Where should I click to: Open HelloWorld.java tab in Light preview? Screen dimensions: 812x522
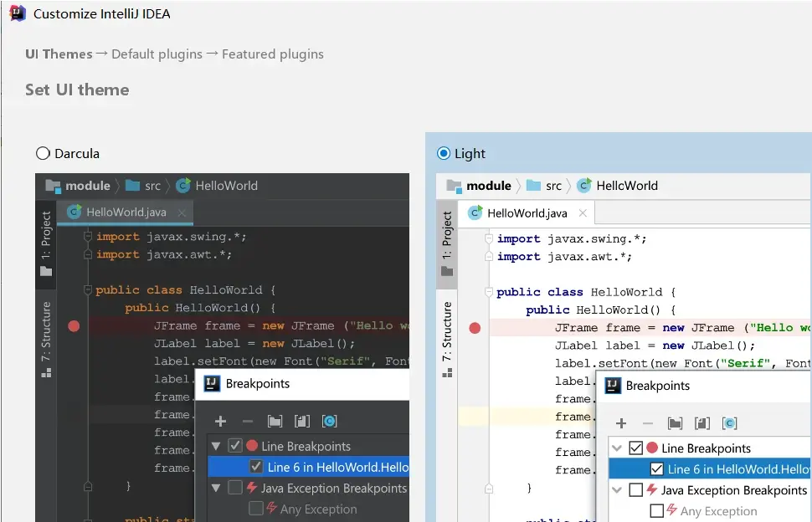[x=527, y=213]
